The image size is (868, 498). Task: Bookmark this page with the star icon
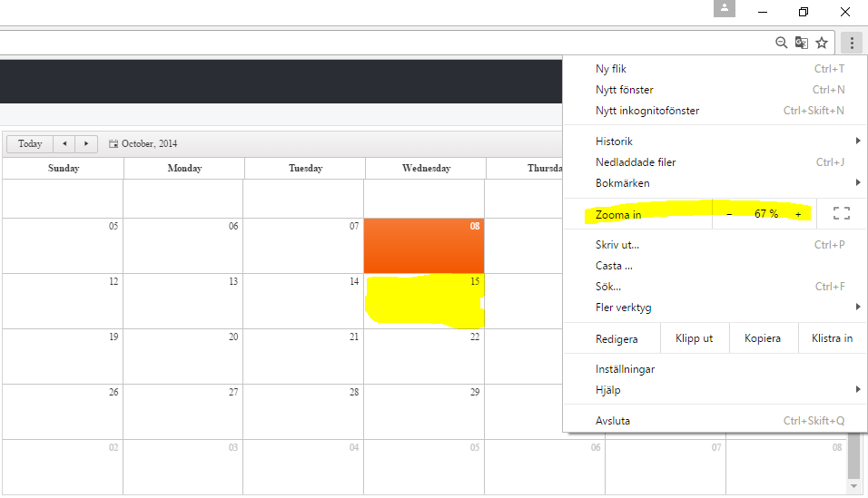(x=822, y=43)
